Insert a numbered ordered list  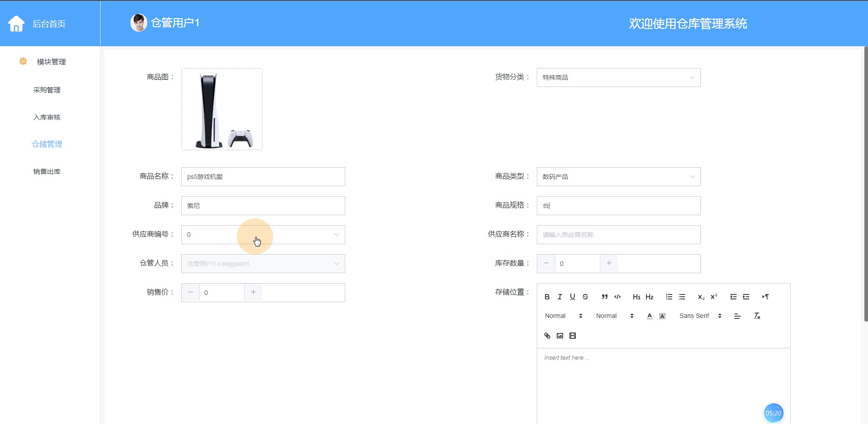[669, 297]
